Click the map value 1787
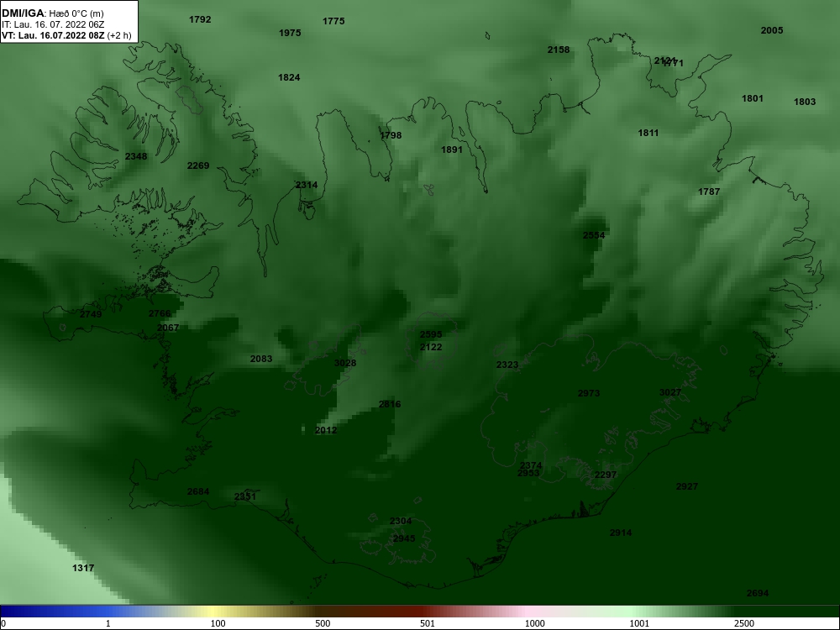The image size is (840, 630). click(709, 192)
